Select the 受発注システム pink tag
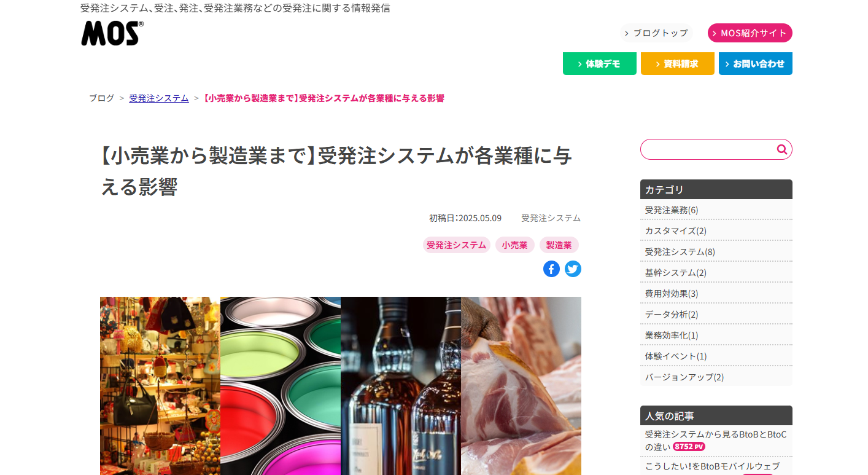 (456, 245)
